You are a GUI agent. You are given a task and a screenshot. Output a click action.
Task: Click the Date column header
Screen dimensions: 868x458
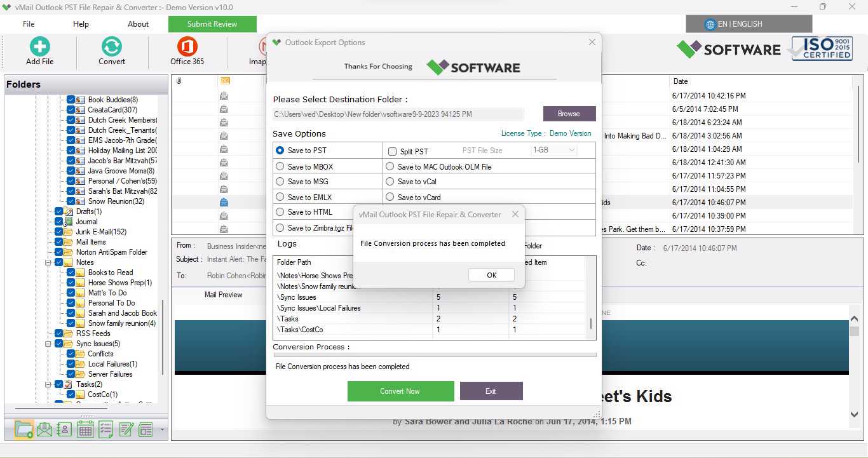pyautogui.click(x=681, y=81)
